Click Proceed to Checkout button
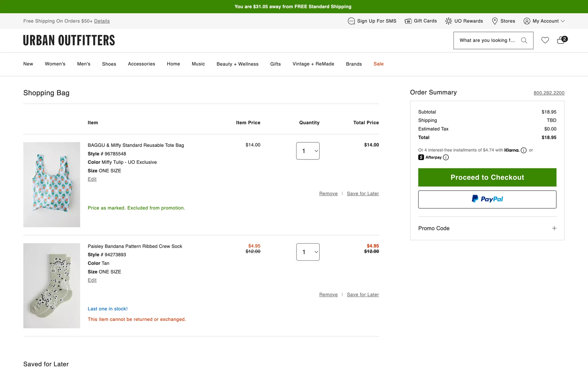This screenshot has height=368, width=588. 487,177
